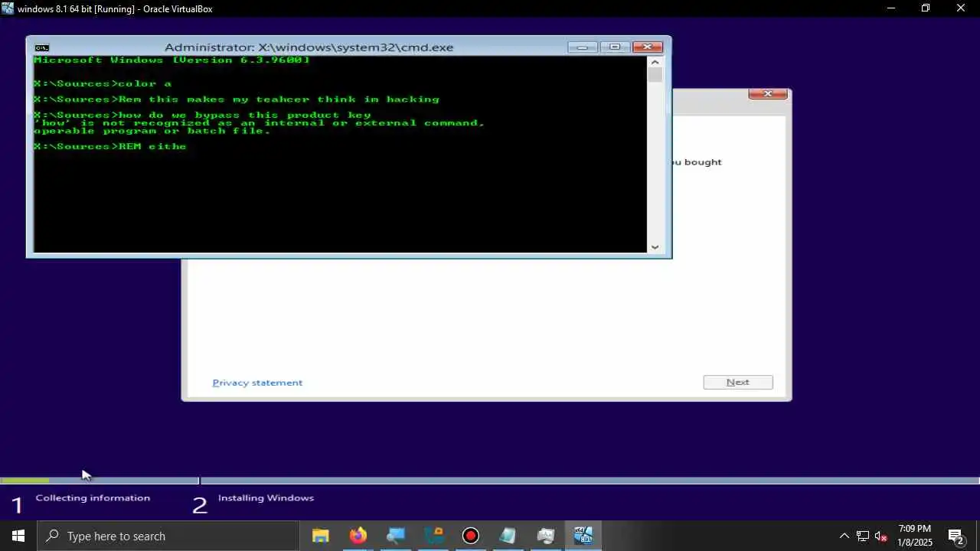The width and height of the screenshot is (980, 551).
Task: Click the cmd vertical scrollbar thumb
Action: [x=655, y=75]
